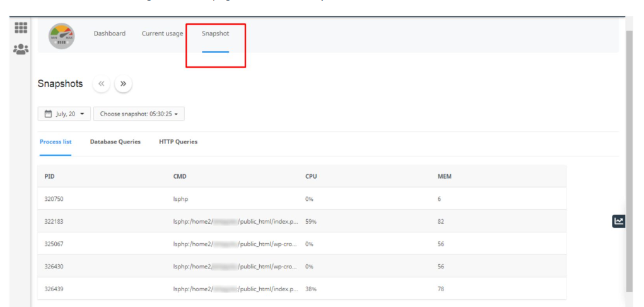Click the CPU column header
Screen dimensions: 644x307
pyautogui.click(x=311, y=176)
